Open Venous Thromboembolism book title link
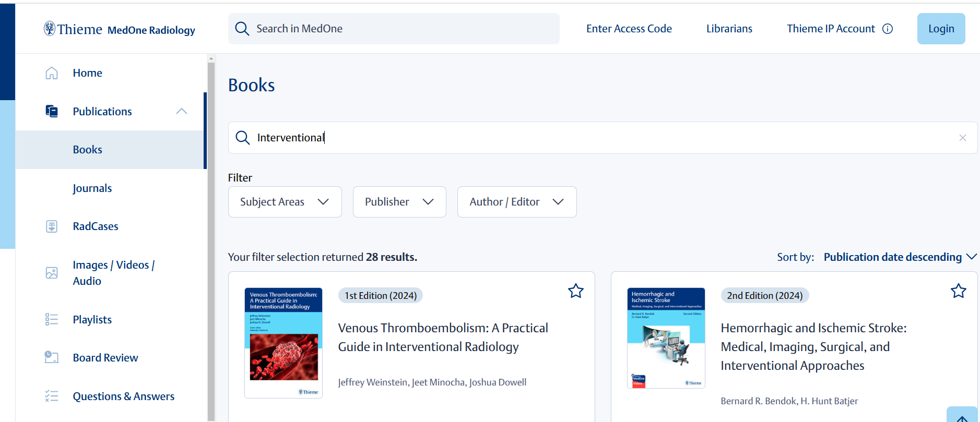This screenshot has width=980, height=422. tap(443, 337)
